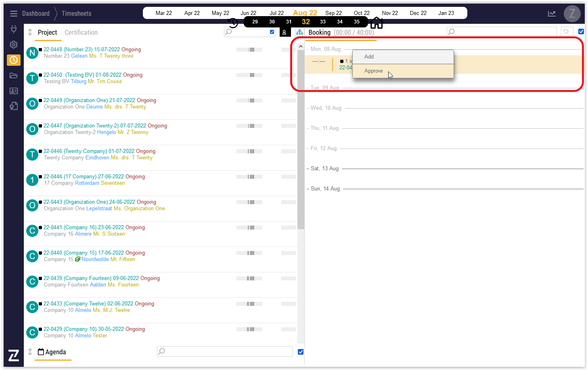588x370 pixels.
Task: Open the chart statistics icon in header
Action: coord(552,14)
